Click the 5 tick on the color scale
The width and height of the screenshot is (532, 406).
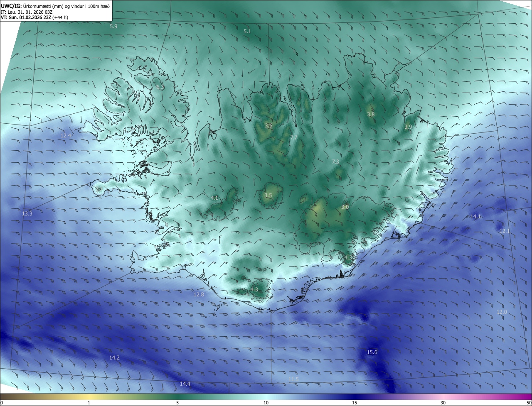tap(177, 403)
